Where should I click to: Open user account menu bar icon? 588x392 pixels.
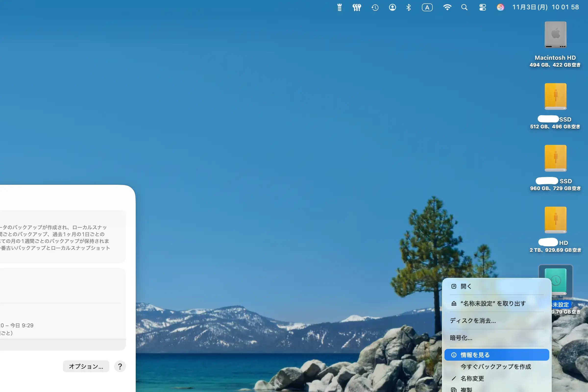point(392,8)
